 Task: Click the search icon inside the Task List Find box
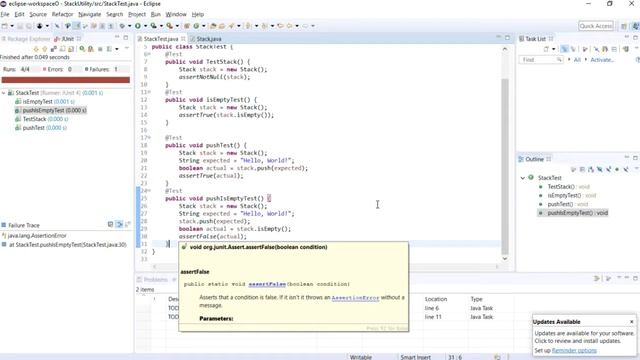tap(559, 60)
